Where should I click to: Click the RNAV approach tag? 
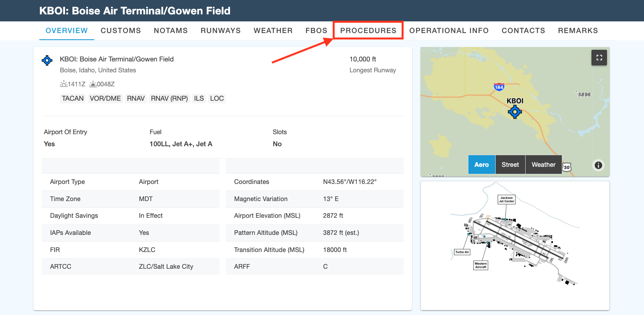(x=136, y=98)
